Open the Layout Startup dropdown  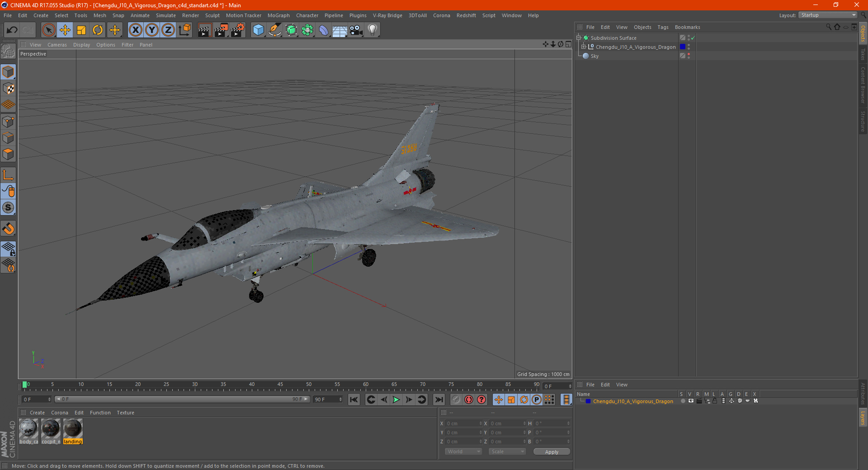(828, 15)
